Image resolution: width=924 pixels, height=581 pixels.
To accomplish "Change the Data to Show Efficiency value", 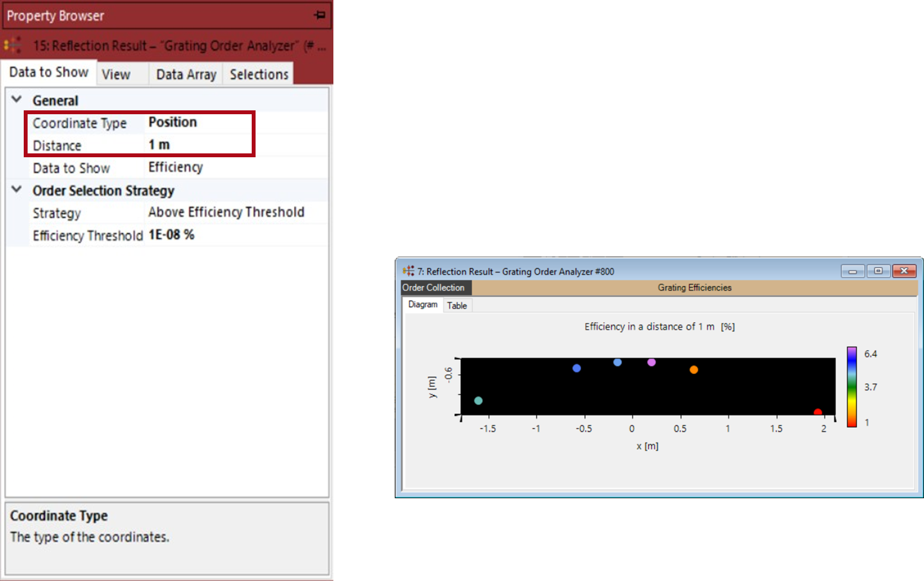I will [232, 168].
